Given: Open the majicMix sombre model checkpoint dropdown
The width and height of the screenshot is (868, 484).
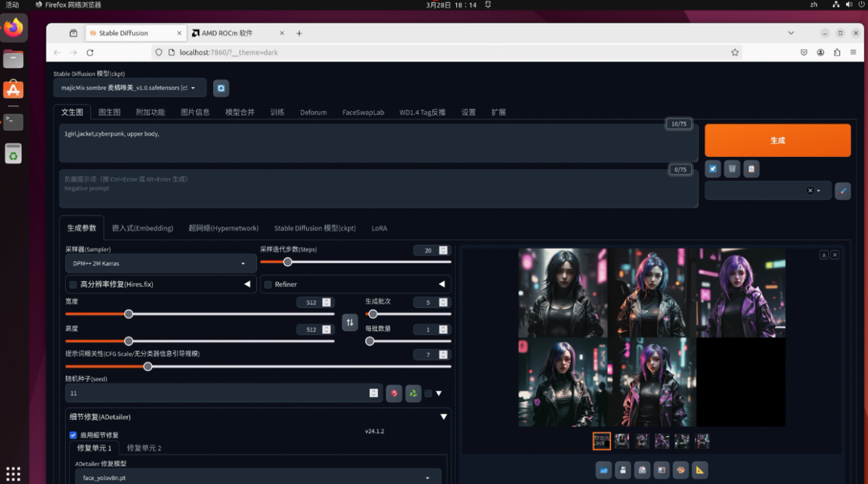Looking at the screenshot, I should (129, 88).
